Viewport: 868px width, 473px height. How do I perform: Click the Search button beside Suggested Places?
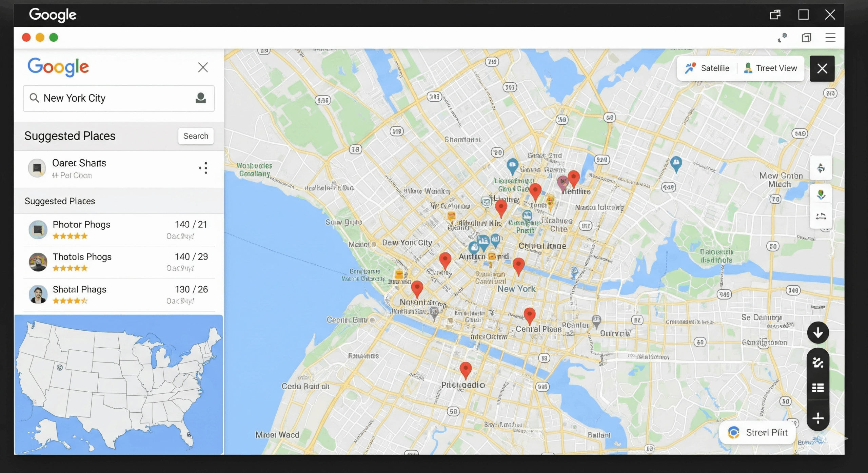point(196,136)
